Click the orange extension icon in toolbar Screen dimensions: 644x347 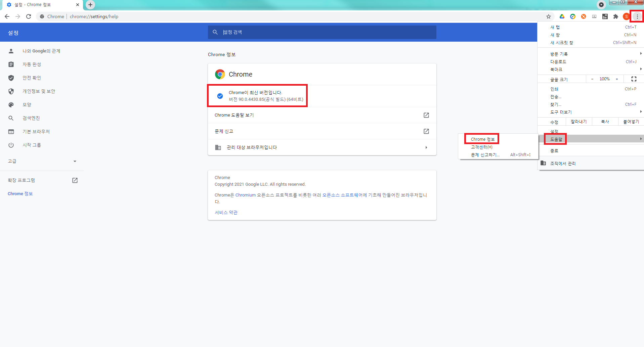click(x=584, y=16)
